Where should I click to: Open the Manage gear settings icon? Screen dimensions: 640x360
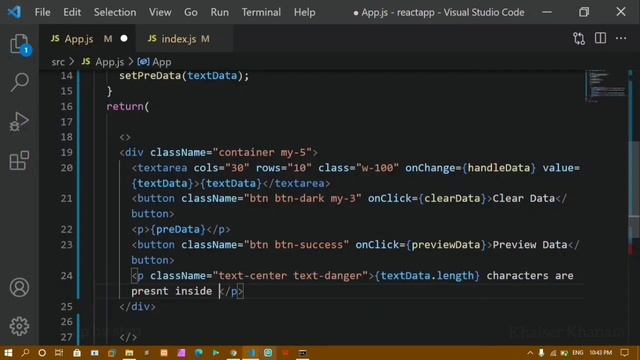pyautogui.click(x=19, y=326)
